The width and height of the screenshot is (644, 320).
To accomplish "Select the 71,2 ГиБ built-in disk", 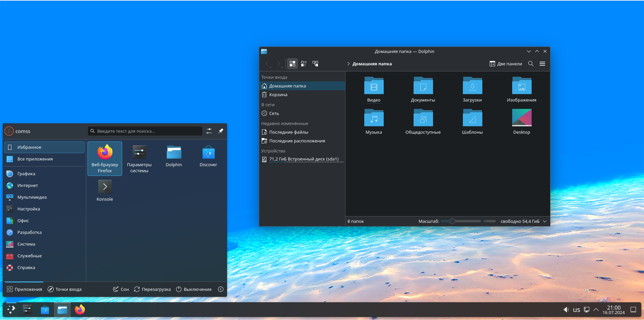I will (302, 159).
